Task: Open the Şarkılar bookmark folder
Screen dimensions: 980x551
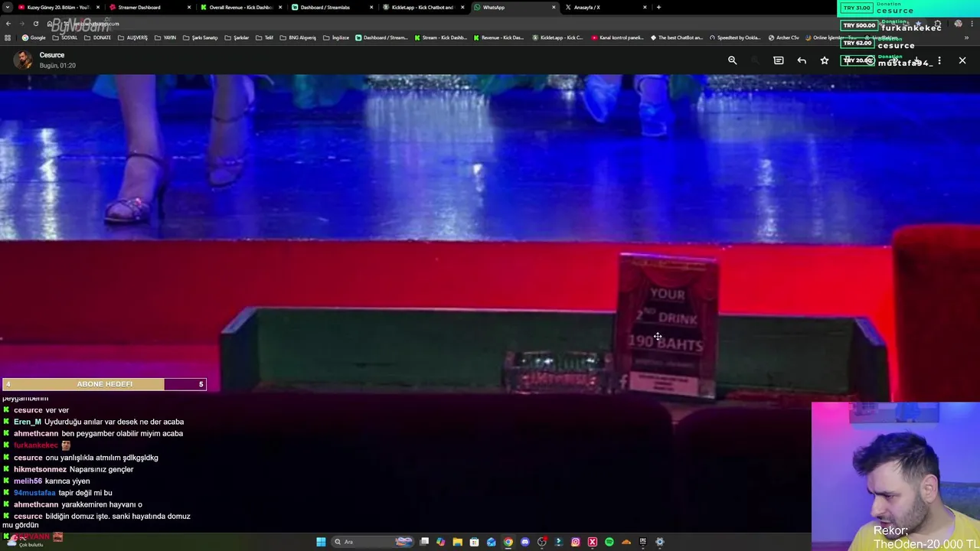Action: [x=237, y=37]
